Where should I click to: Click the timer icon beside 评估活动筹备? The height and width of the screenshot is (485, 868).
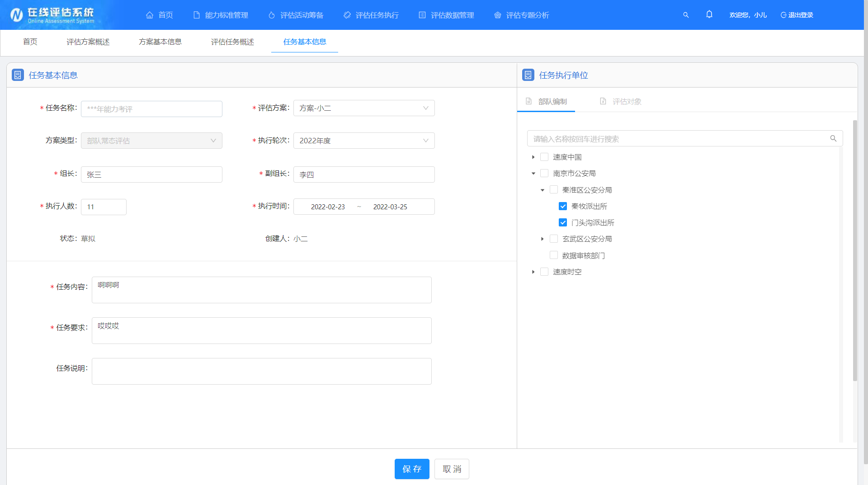click(272, 15)
